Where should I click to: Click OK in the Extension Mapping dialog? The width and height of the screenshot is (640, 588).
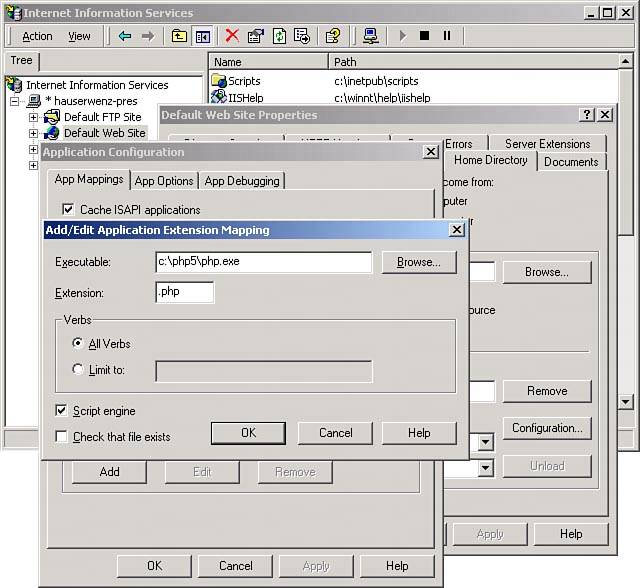coord(248,433)
